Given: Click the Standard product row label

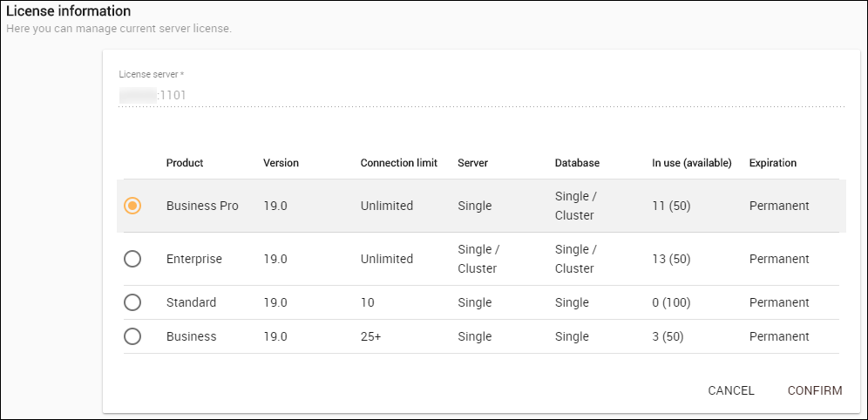Looking at the screenshot, I should pos(191,302).
